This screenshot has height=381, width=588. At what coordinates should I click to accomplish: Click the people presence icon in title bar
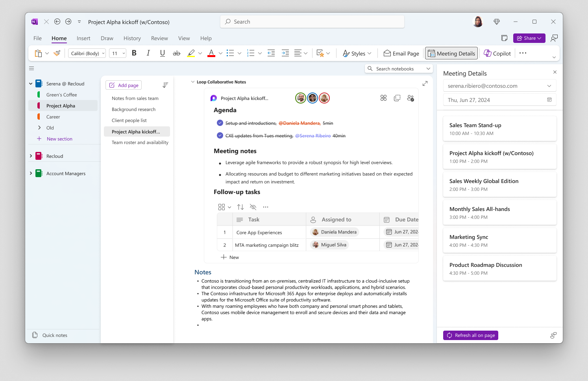pos(554,38)
